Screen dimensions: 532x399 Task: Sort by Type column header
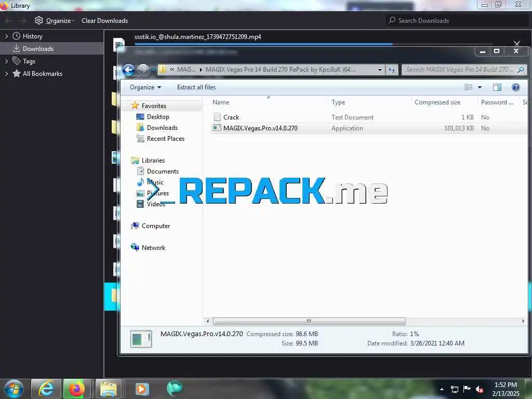[338, 102]
